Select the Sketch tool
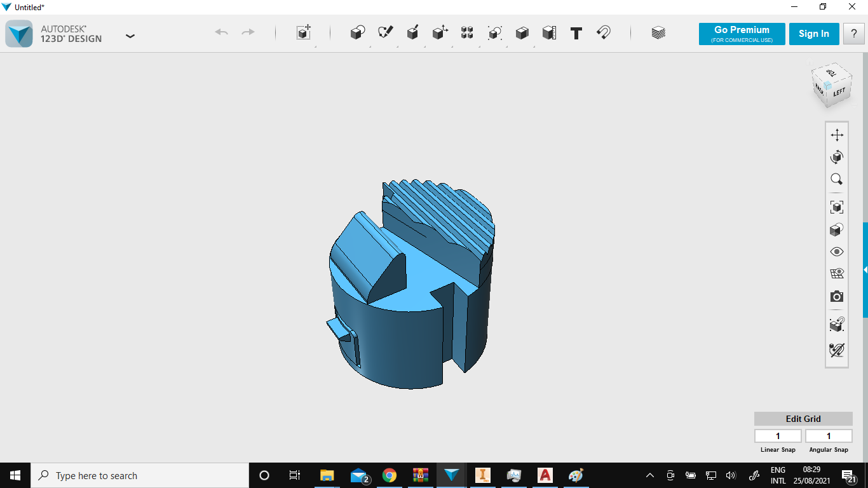The width and height of the screenshot is (868, 488). [x=385, y=33]
